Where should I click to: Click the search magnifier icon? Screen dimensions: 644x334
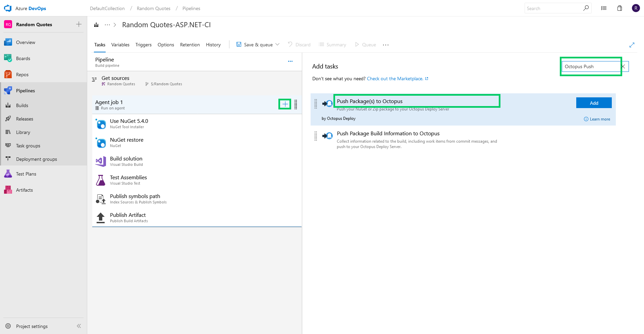(586, 8)
